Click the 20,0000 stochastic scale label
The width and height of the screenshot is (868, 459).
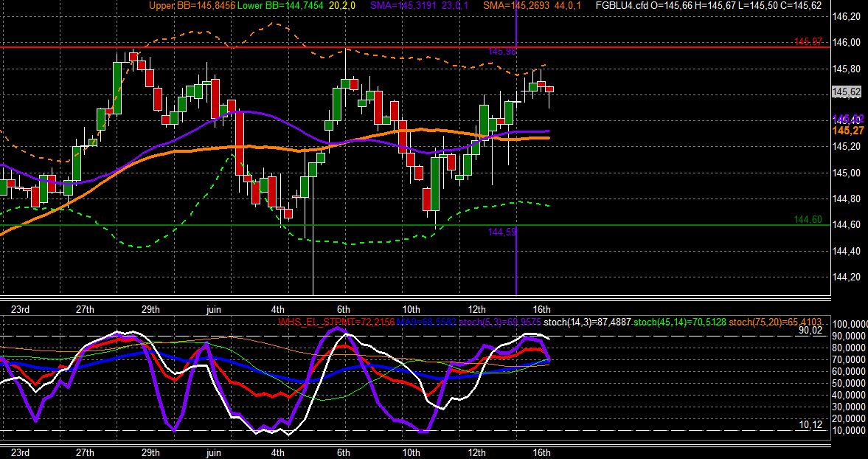coord(848,419)
